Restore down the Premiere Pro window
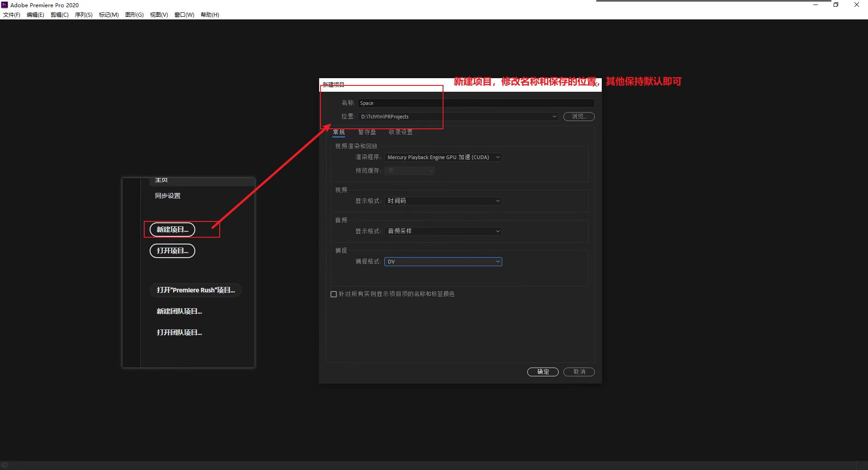This screenshot has width=868, height=470. click(836, 5)
